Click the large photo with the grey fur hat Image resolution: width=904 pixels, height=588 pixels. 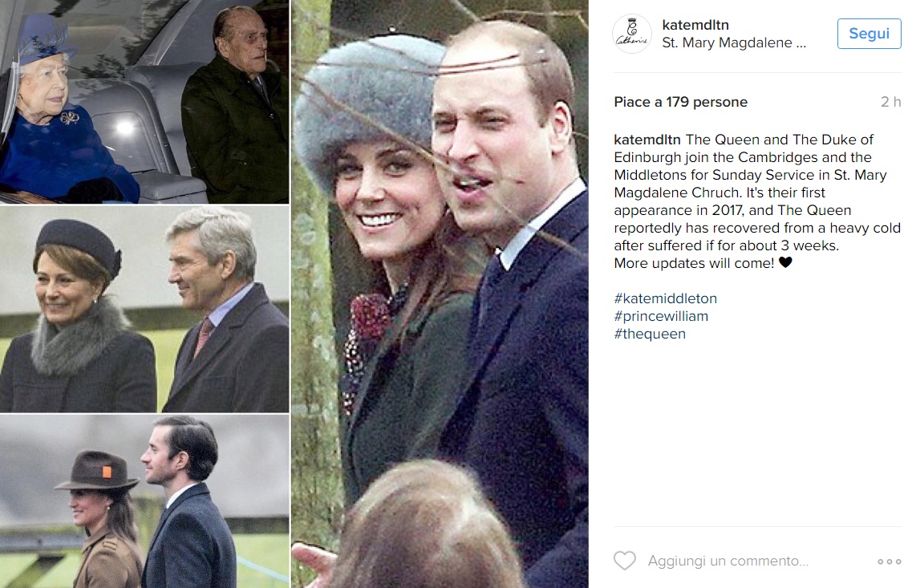point(440,294)
